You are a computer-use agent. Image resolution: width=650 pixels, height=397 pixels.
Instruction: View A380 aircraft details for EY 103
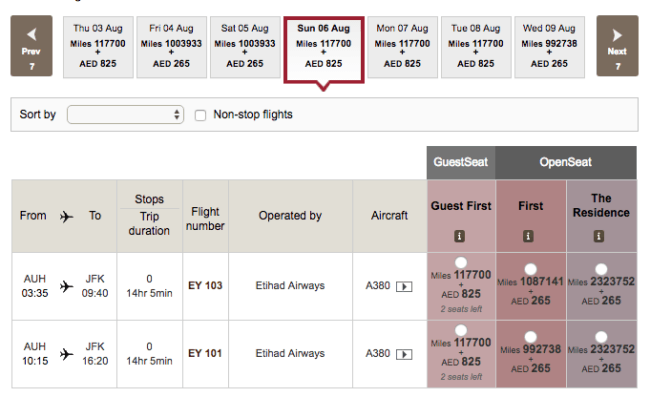[404, 286]
